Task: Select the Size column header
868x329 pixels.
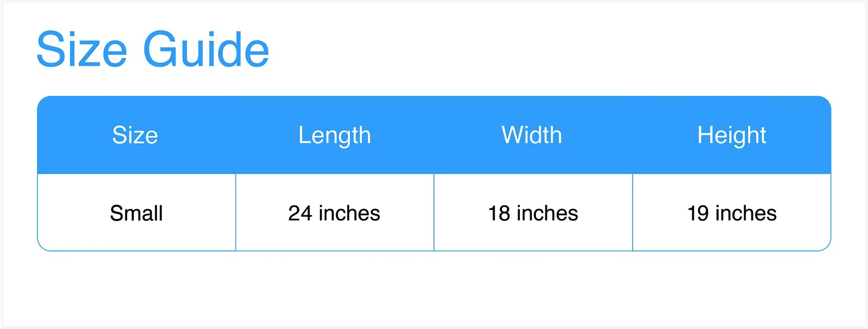Action: pyautogui.click(x=135, y=135)
